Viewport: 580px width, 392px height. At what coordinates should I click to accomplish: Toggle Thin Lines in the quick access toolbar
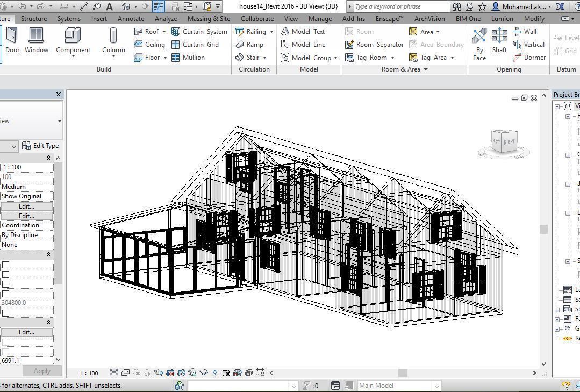(x=159, y=6)
